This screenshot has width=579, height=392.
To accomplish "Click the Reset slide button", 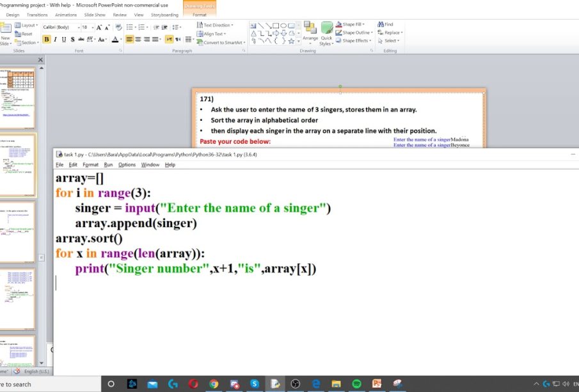I will coord(24,34).
